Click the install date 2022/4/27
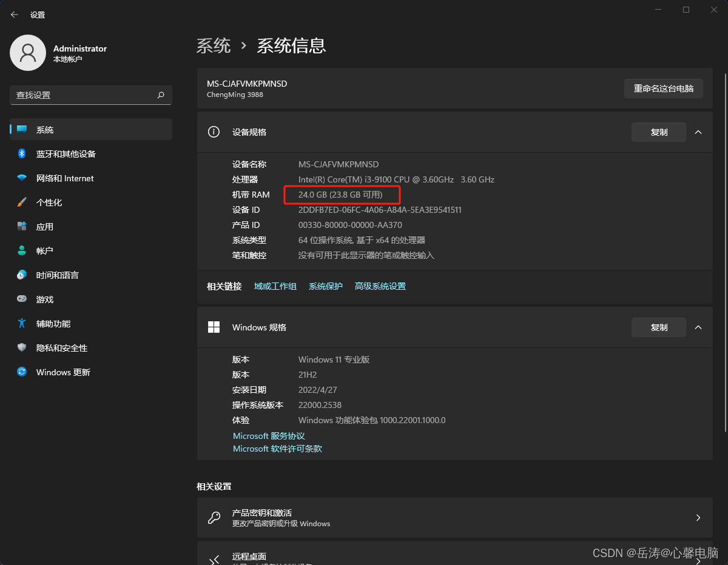 (x=317, y=390)
